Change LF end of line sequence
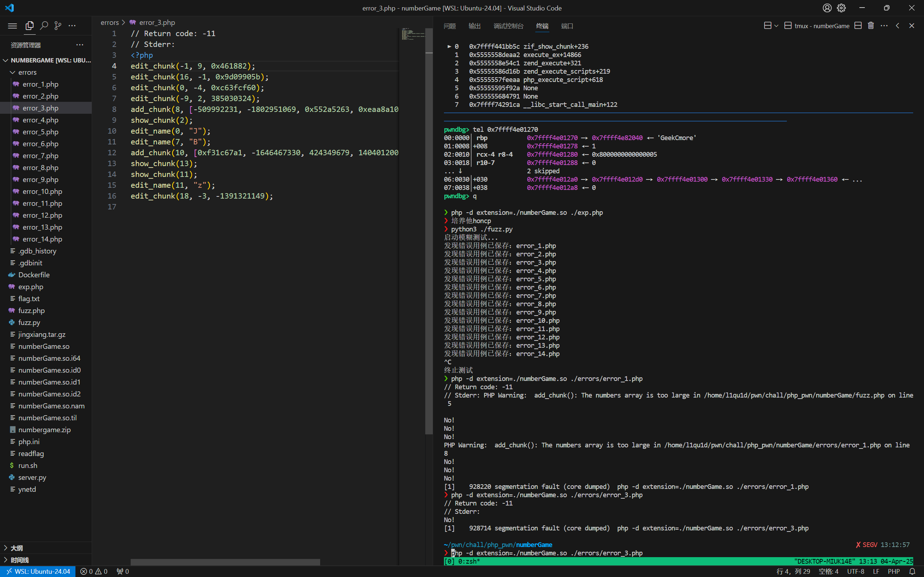This screenshot has height=577, width=924. point(876,571)
